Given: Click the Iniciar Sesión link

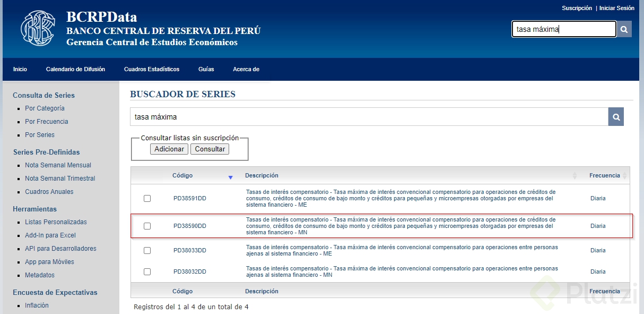Looking at the screenshot, I should pos(616,8).
